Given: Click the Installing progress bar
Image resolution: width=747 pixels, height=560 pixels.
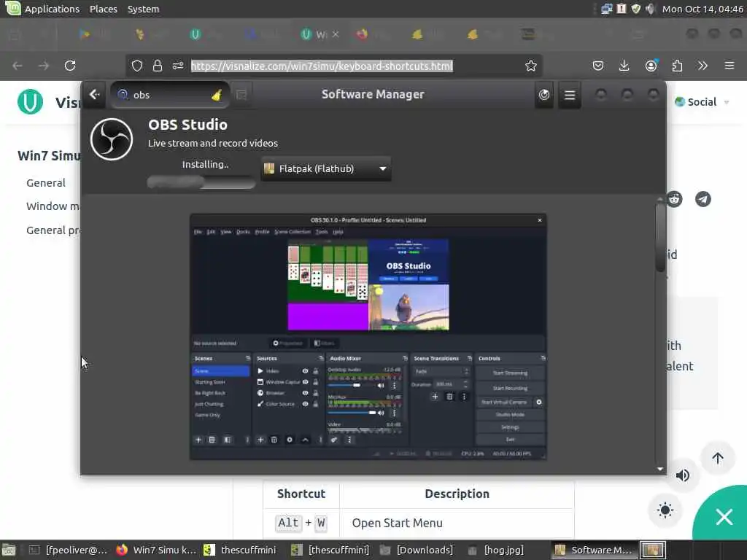Looking at the screenshot, I should (x=201, y=182).
